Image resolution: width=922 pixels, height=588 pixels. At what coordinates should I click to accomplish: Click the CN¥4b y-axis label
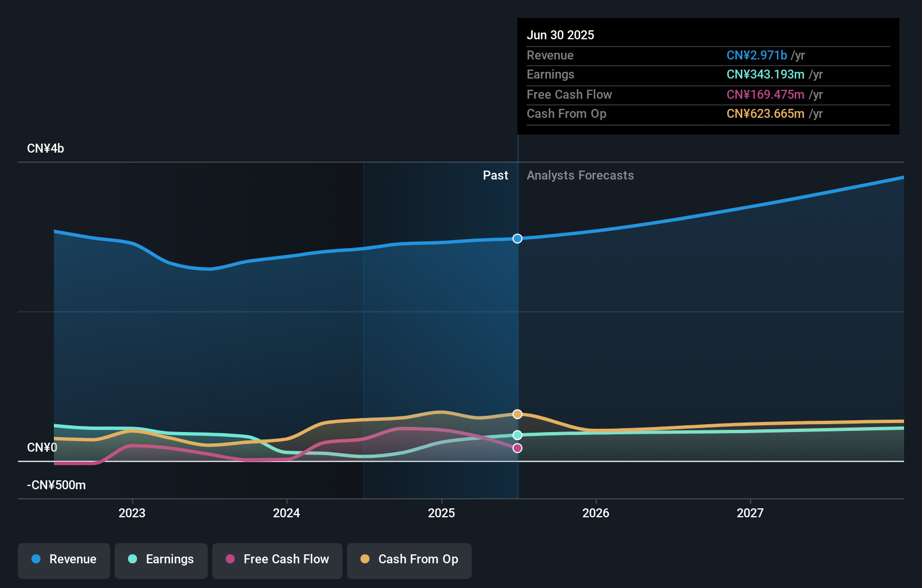pos(45,149)
